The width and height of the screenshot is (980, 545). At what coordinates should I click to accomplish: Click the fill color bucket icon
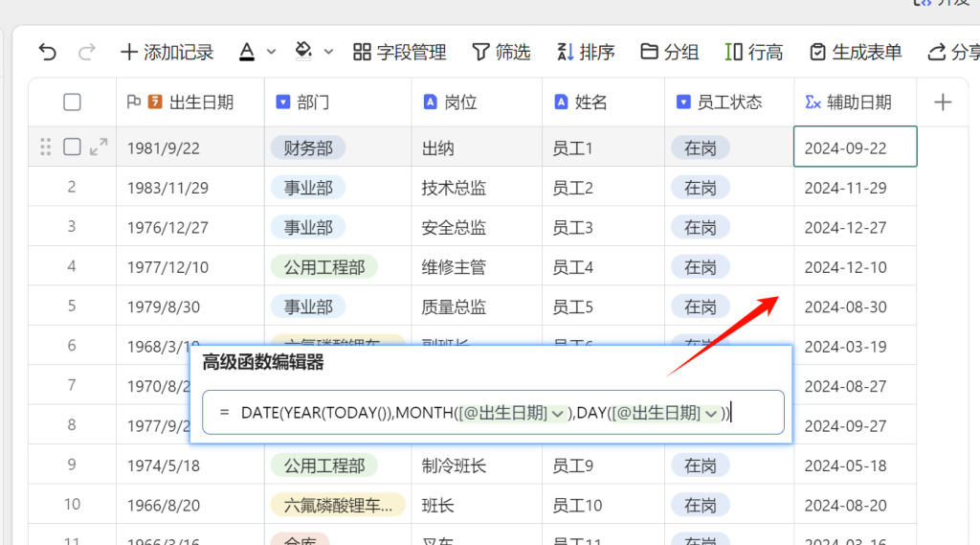click(303, 52)
